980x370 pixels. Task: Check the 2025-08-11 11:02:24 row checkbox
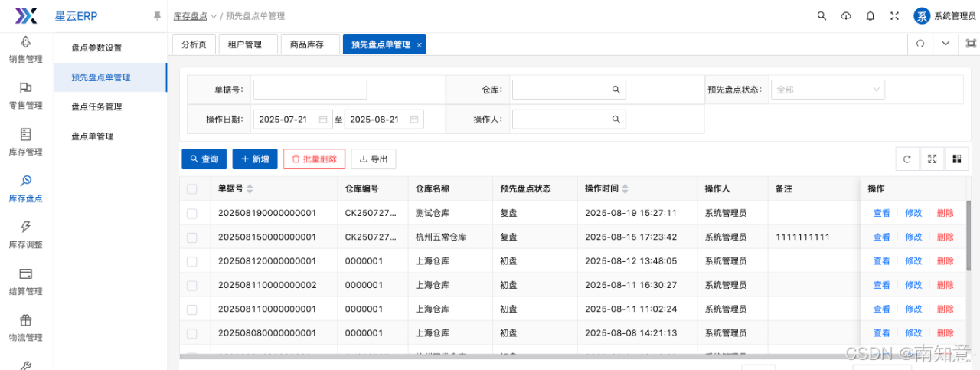tap(192, 309)
